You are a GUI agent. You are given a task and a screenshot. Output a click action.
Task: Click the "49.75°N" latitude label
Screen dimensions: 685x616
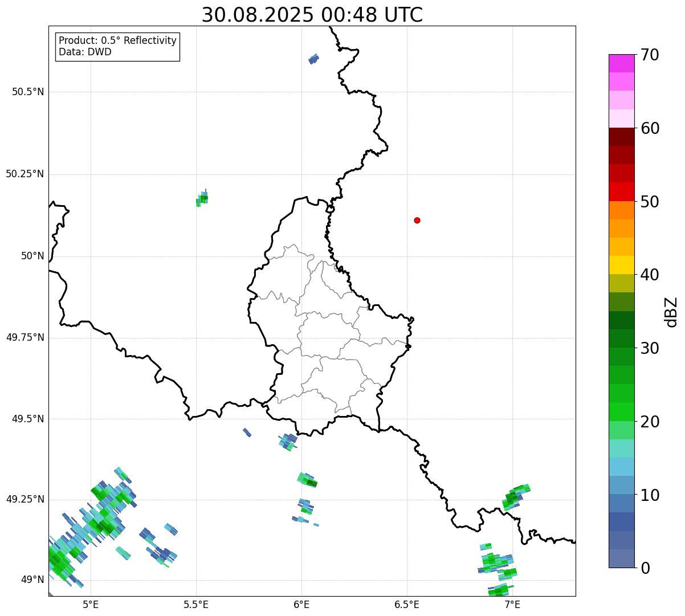[25, 337]
